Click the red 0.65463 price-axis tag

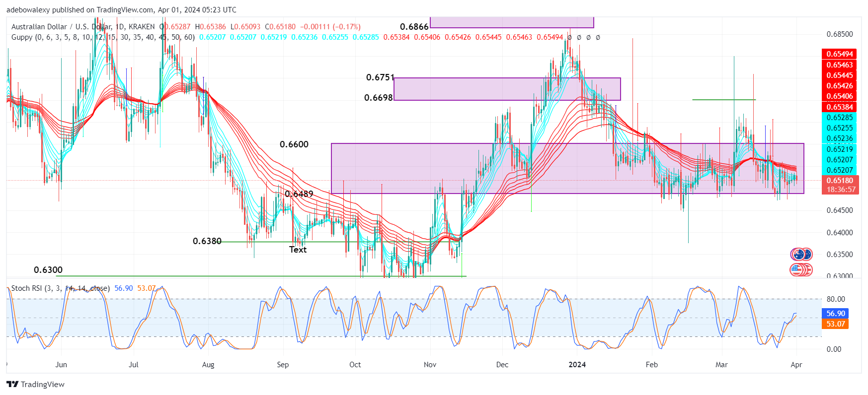pos(840,65)
